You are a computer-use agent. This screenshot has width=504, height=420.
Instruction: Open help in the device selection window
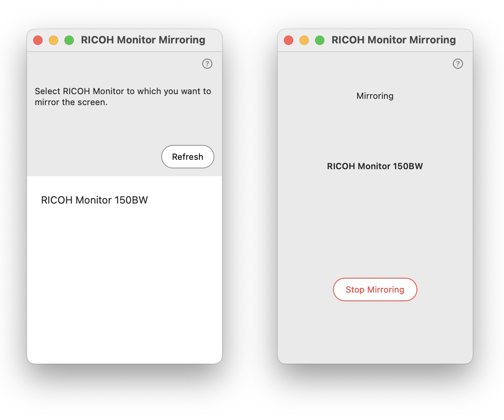coord(207,64)
